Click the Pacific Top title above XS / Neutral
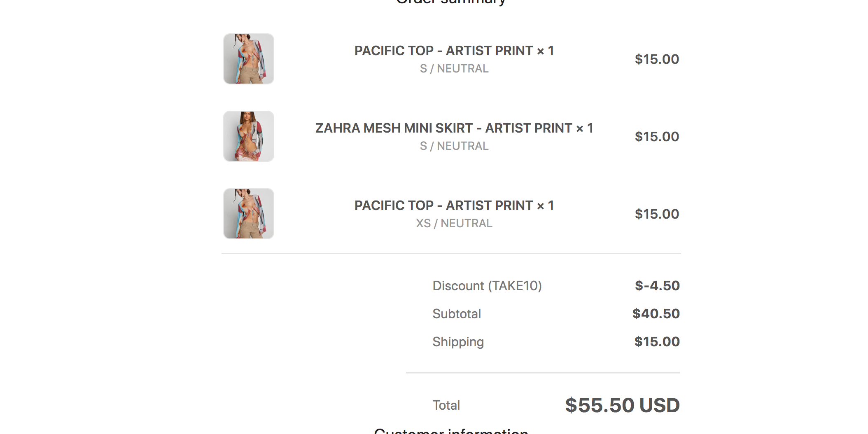The image size is (868, 434). click(454, 205)
